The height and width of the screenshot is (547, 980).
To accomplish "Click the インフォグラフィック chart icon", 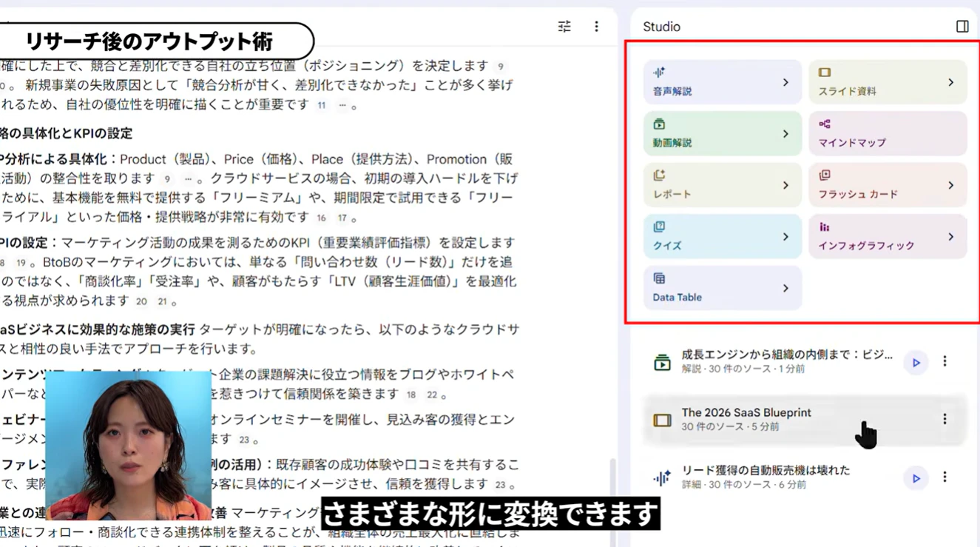I will (x=825, y=227).
